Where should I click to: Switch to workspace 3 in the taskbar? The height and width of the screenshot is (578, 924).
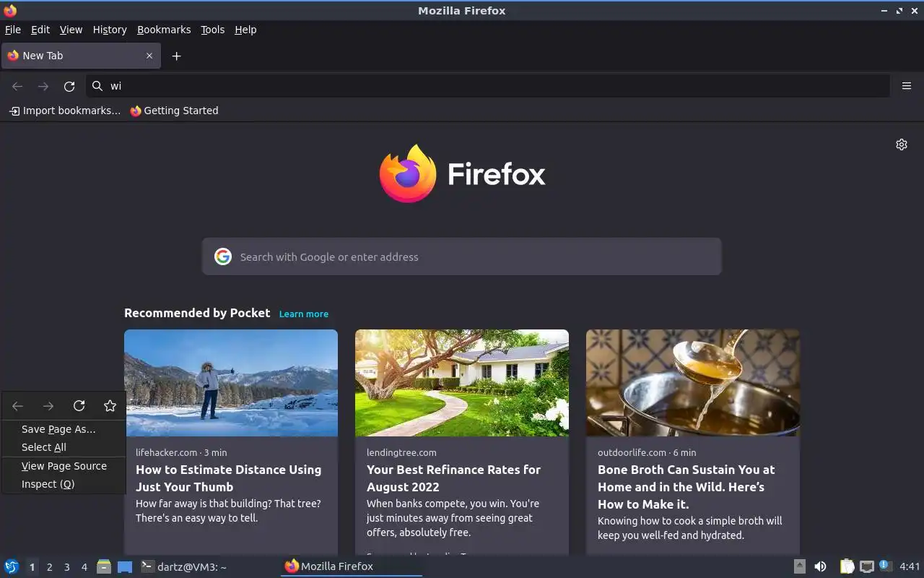click(66, 567)
